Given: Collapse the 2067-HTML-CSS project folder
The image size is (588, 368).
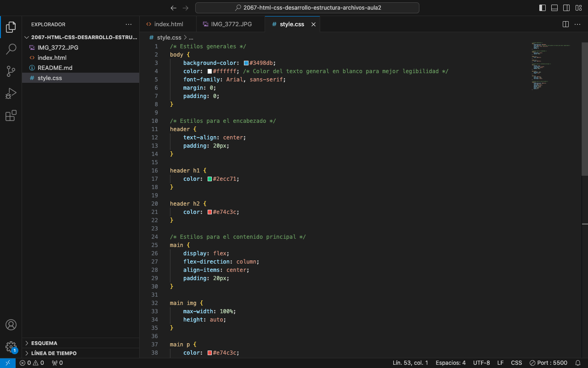Looking at the screenshot, I should coord(80,37).
